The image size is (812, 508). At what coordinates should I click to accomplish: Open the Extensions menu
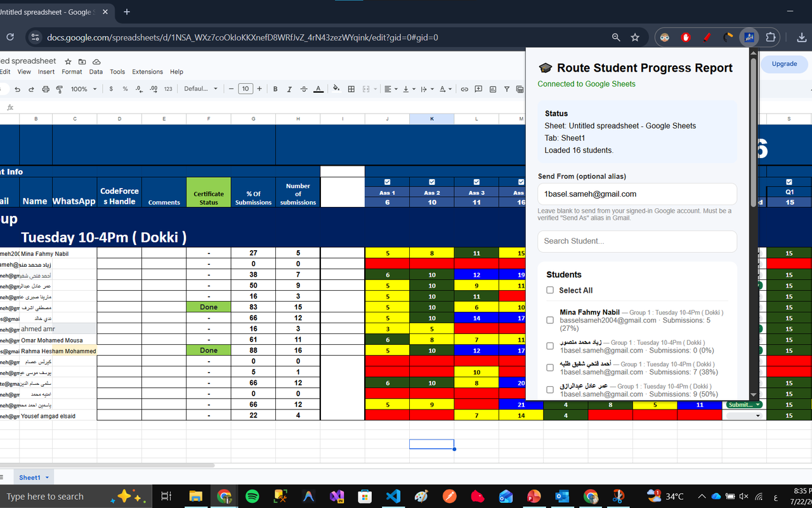pyautogui.click(x=147, y=72)
